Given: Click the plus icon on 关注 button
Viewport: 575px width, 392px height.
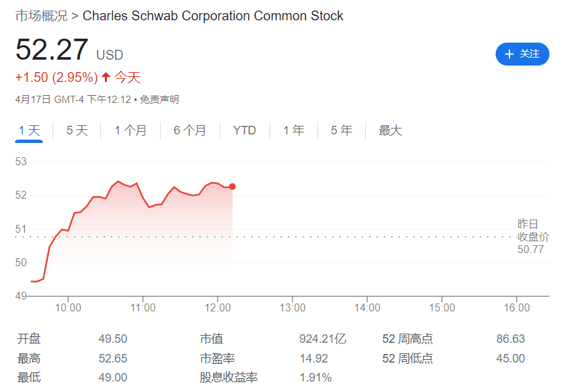Looking at the screenshot, I should [x=509, y=54].
